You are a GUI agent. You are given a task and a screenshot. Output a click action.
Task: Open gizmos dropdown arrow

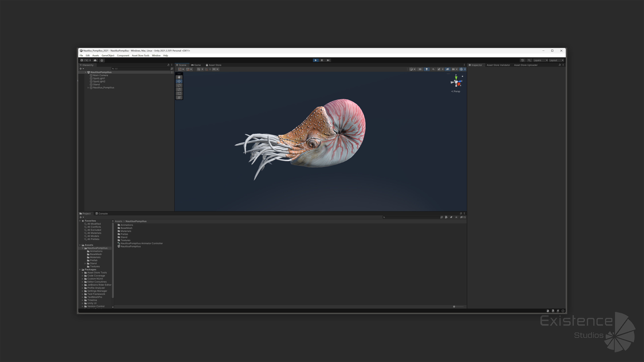(465, 69)
